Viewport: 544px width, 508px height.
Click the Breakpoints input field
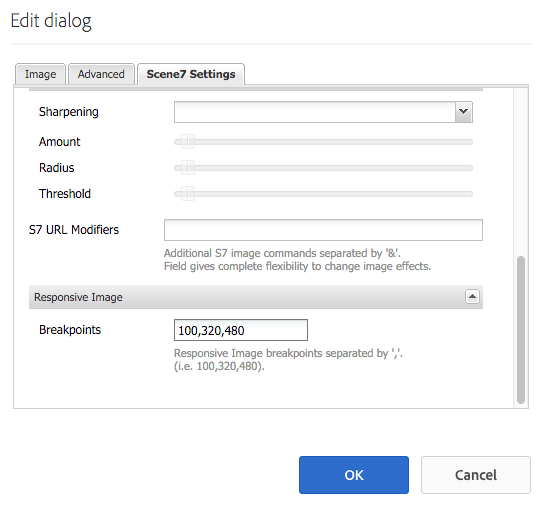point(241,330)
